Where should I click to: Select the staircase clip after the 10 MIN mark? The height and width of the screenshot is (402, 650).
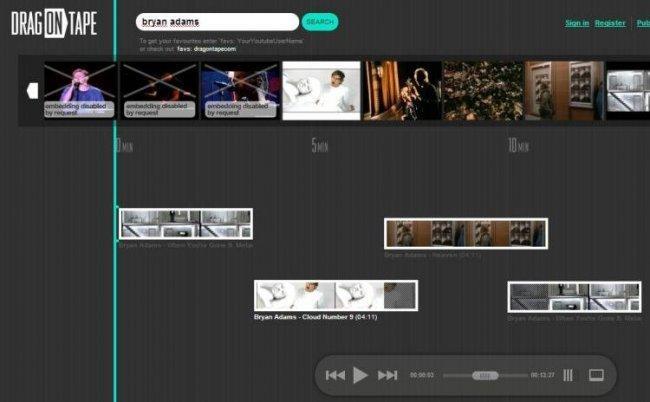point(574,297)
